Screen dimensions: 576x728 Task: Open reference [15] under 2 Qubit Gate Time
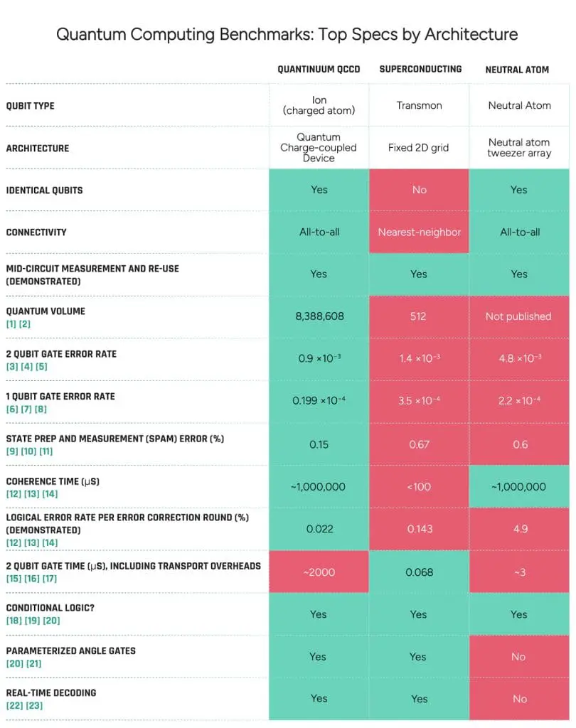[14, 579]
